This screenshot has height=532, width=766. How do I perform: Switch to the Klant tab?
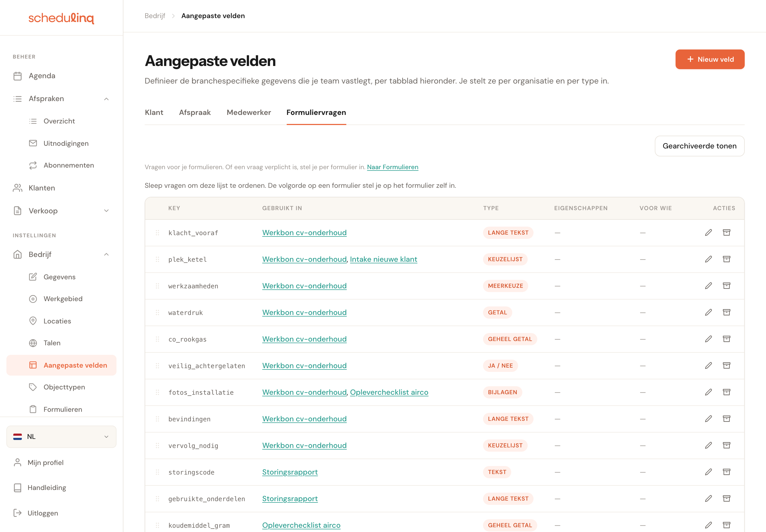(154, 113)
